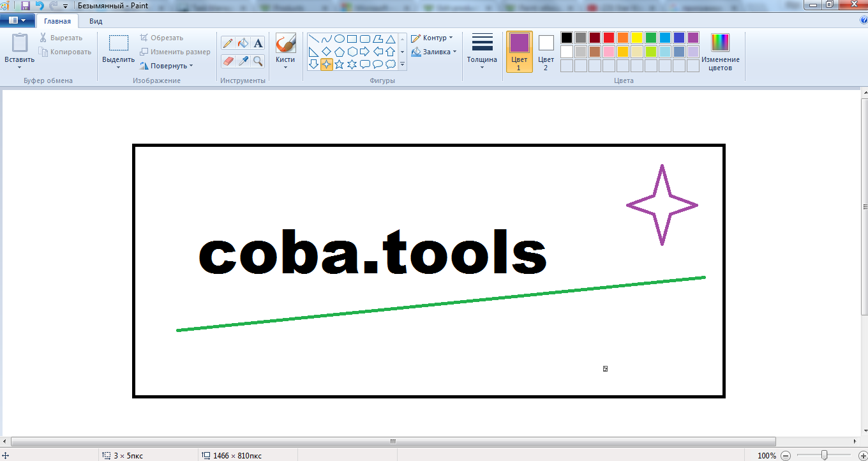Choose the Pentagon shape
This screenshot has width=868, height=461.
[x=340, y=52]
